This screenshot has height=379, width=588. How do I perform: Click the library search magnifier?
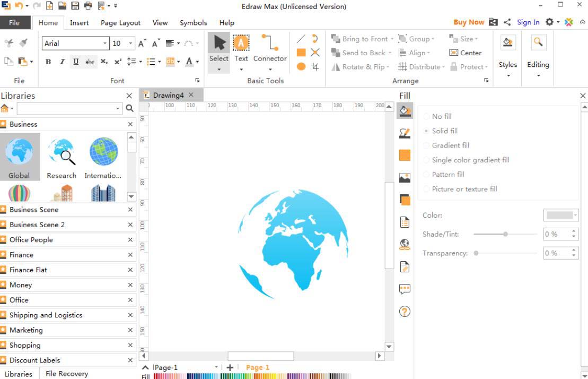[x=129, y=108]
